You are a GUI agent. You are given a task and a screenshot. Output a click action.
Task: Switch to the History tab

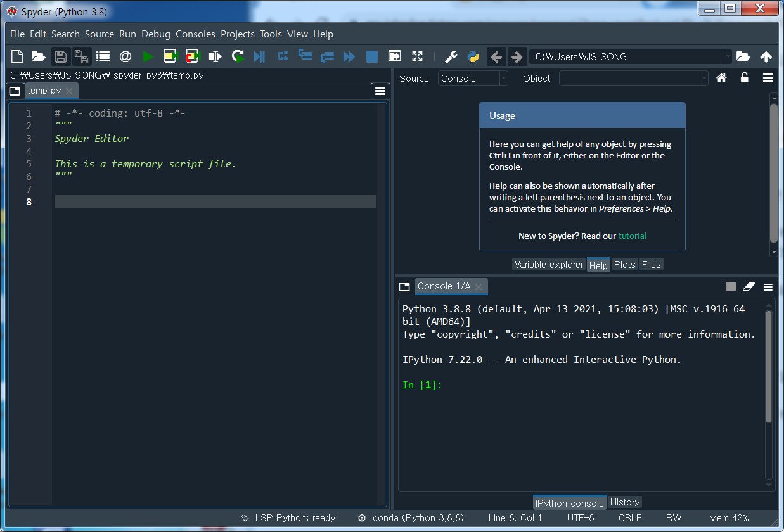coord(625,502)
